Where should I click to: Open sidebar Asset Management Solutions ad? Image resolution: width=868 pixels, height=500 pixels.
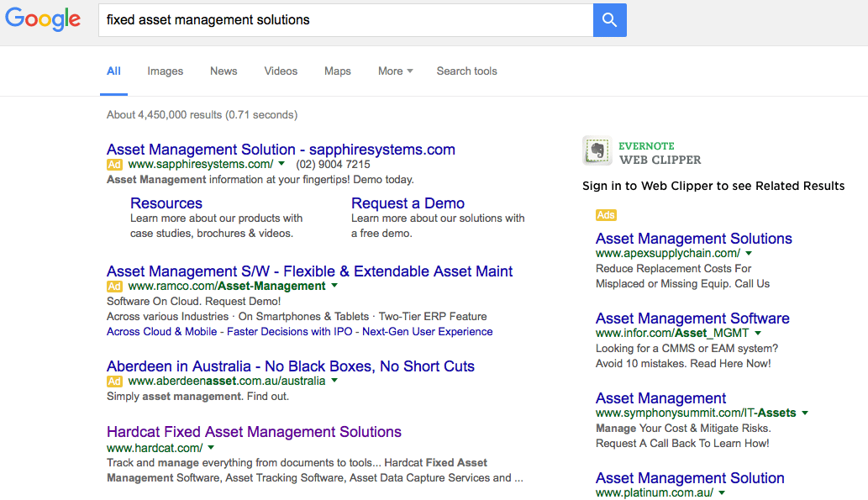pos(693,239)
